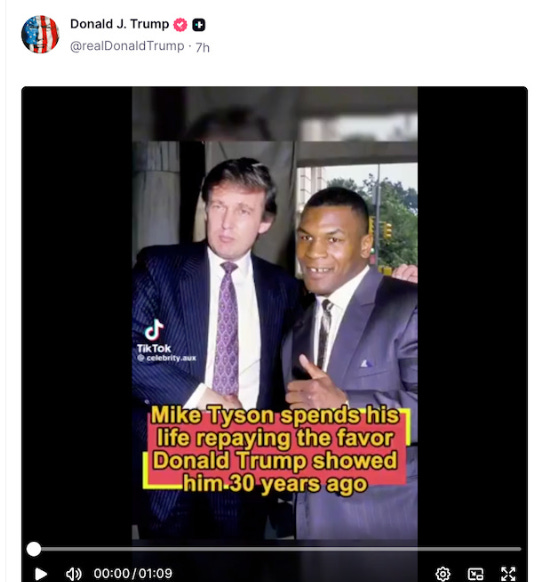Click the 7h post timestamp

coord(202,47)
